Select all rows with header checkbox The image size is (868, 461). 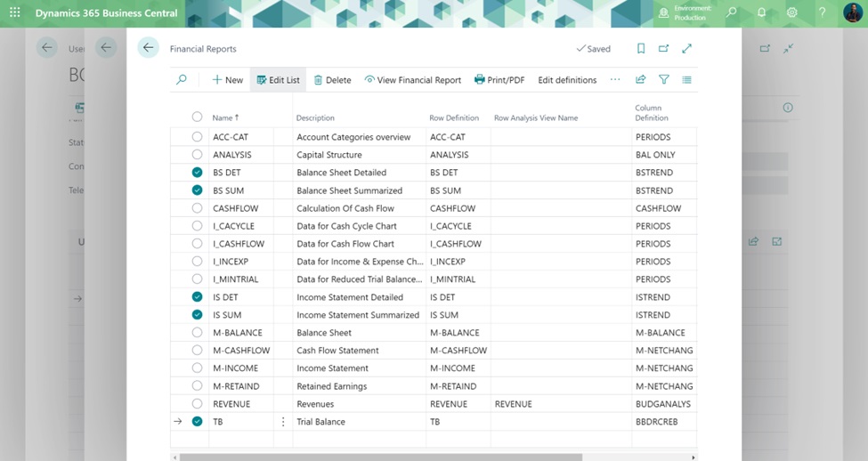point(197,117)
